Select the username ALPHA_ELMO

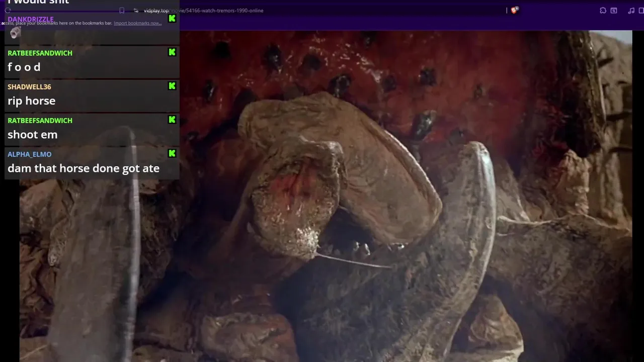pos(29,154)
